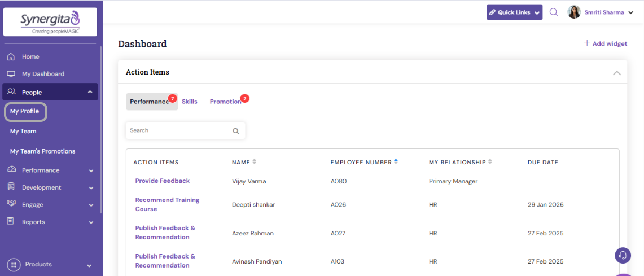Open the Smriti Sharma user dropdown arrow

coord(631,13)
